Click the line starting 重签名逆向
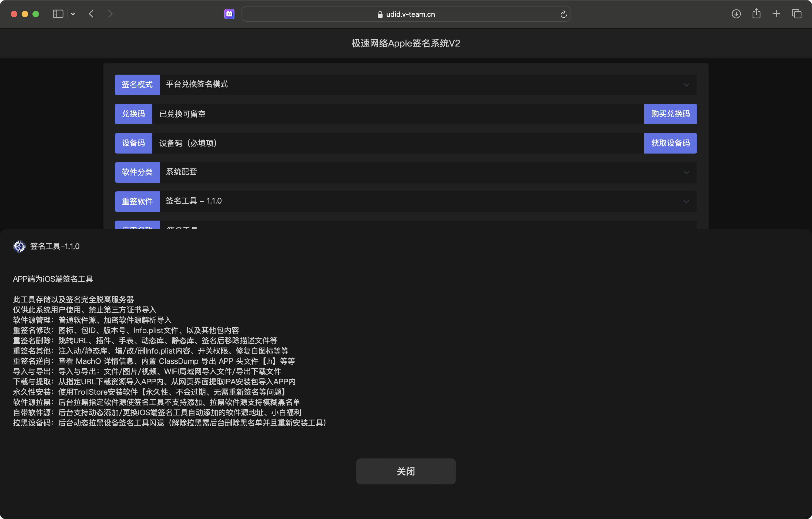The width and height of the screenshot is (812, 519). click(x=154, y=361)
